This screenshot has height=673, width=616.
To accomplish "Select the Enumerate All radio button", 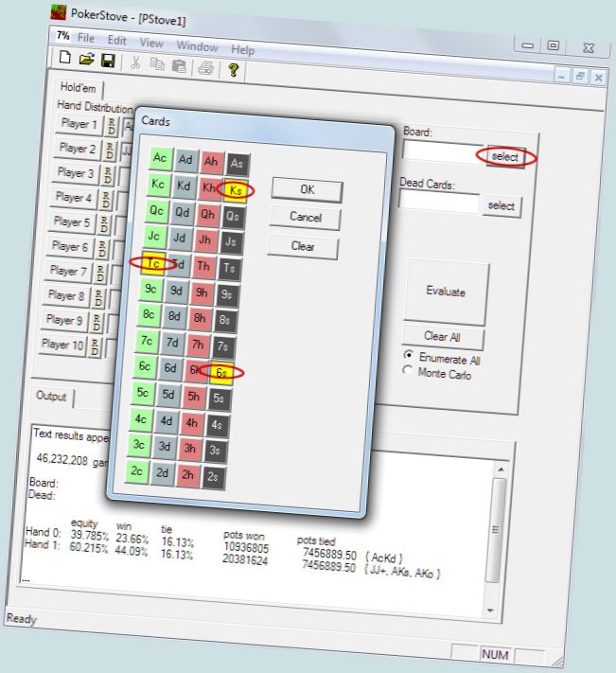I will click(x=409, y=355).
